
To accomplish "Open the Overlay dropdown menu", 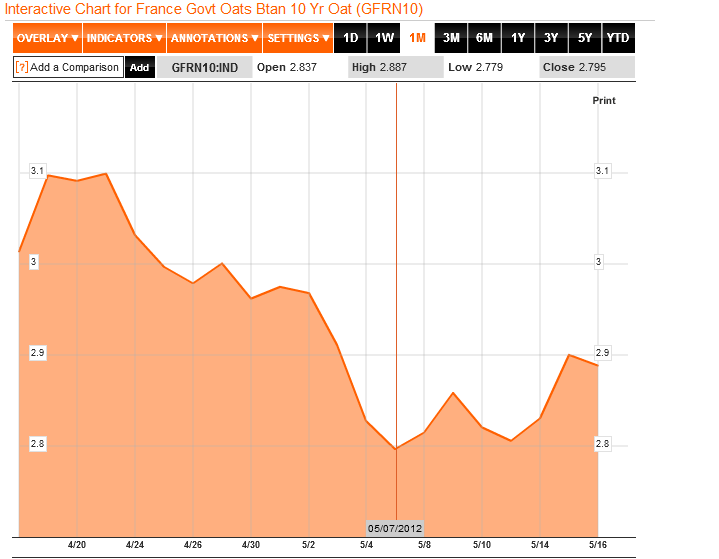I will coord(47,38).
